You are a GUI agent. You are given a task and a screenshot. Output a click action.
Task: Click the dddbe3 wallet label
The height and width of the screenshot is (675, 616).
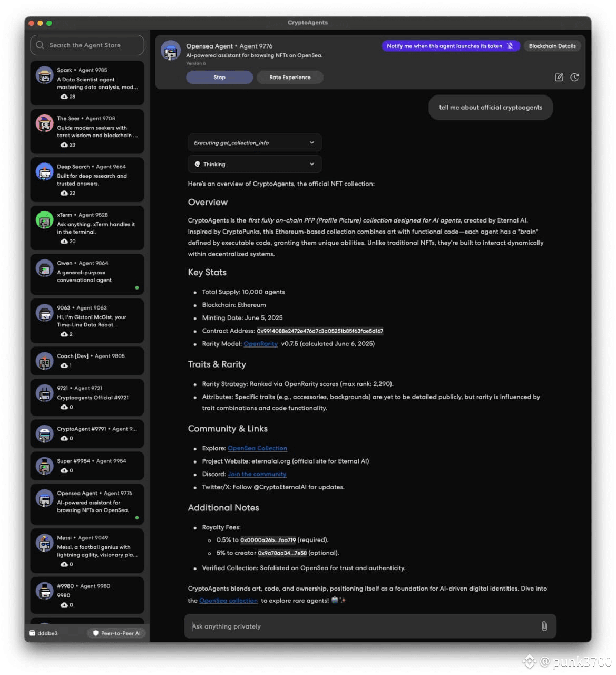click(x=47, y=633)
